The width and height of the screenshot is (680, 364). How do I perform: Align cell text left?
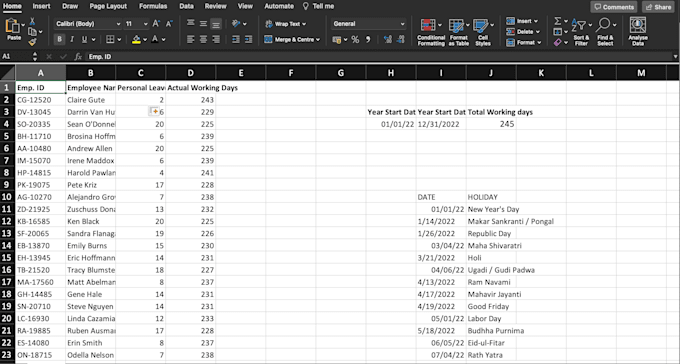(x=190, y=39)
